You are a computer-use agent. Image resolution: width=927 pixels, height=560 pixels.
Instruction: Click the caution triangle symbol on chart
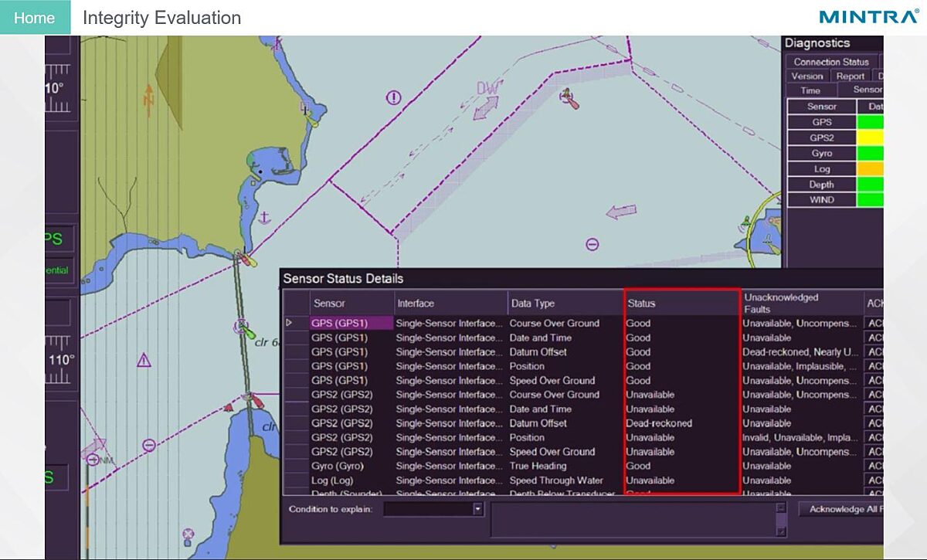(x=144, y=360)
